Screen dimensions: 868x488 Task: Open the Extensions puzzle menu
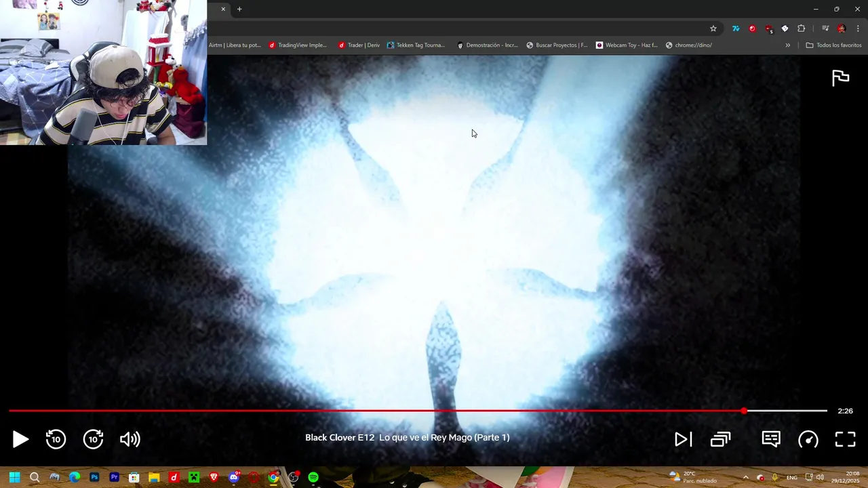point(801,28)
